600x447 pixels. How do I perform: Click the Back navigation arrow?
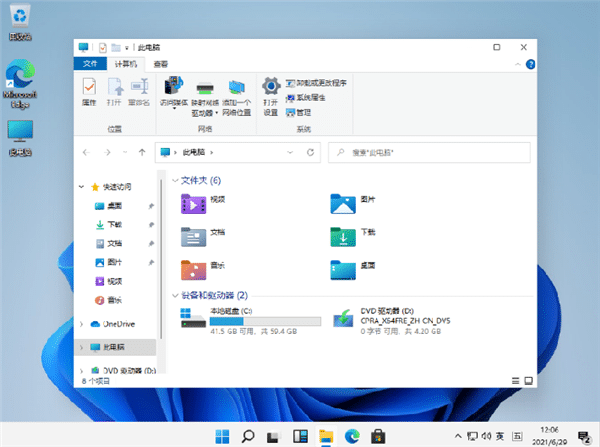pos(86,152)
